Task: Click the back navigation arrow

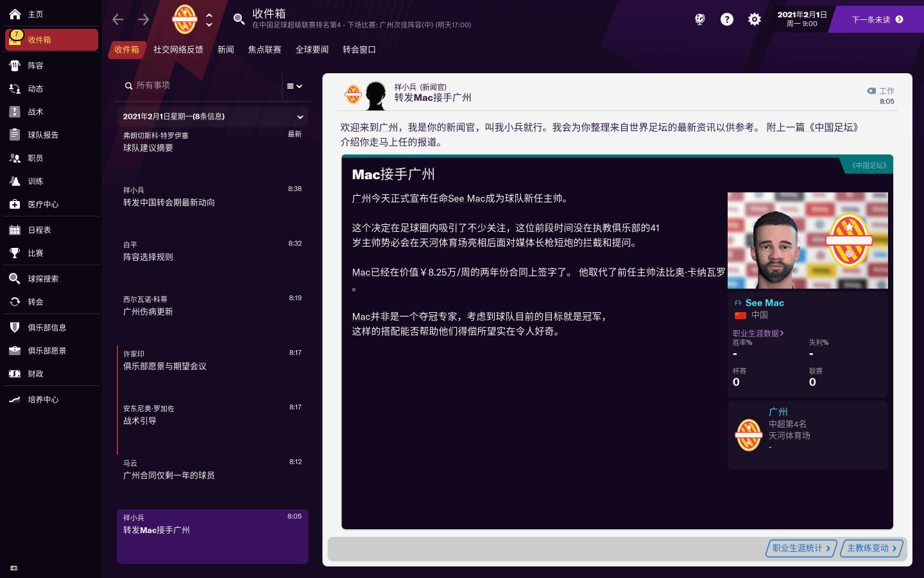Action: coord(118,19)
